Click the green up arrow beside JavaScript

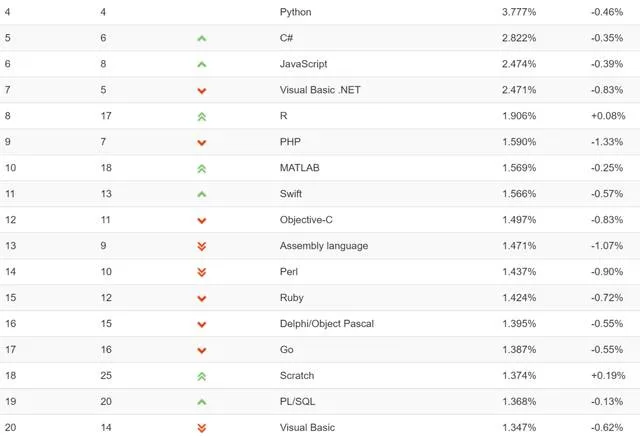click(x=202, y=64)
